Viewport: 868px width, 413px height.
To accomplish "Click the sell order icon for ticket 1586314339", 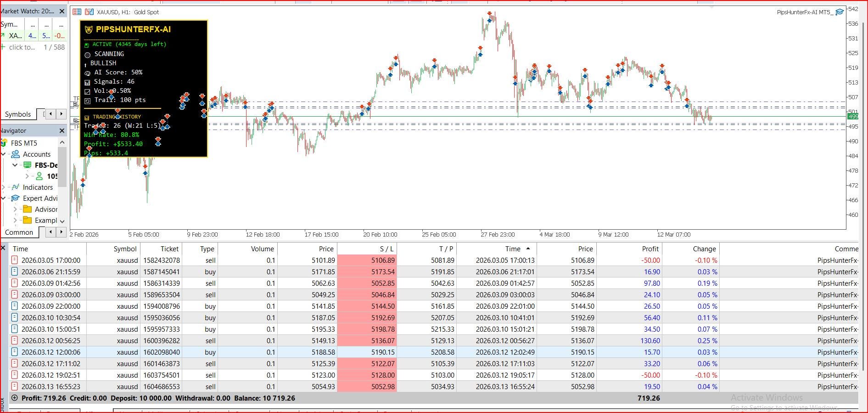I will click(15, 283).
